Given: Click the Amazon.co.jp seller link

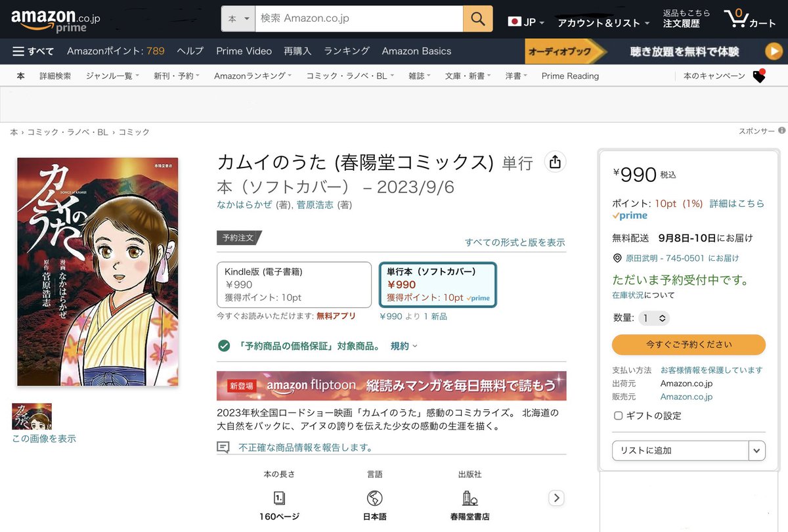Looking at the screenshot, I should click(x=686, y=397).
